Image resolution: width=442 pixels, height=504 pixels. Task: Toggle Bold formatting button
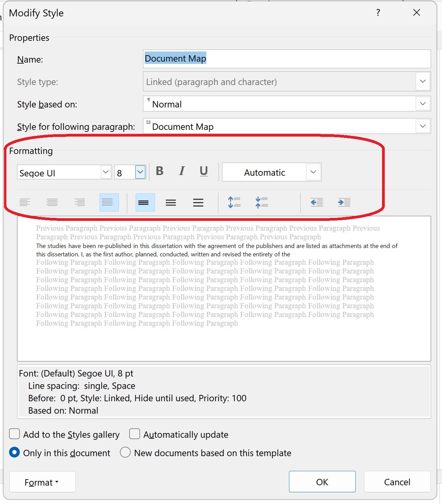coord(160,171)
